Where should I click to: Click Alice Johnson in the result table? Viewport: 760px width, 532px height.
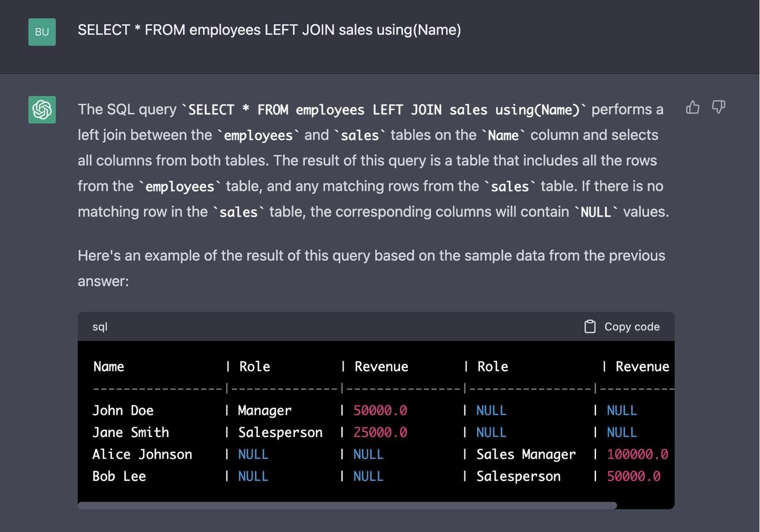pos(142,454)
